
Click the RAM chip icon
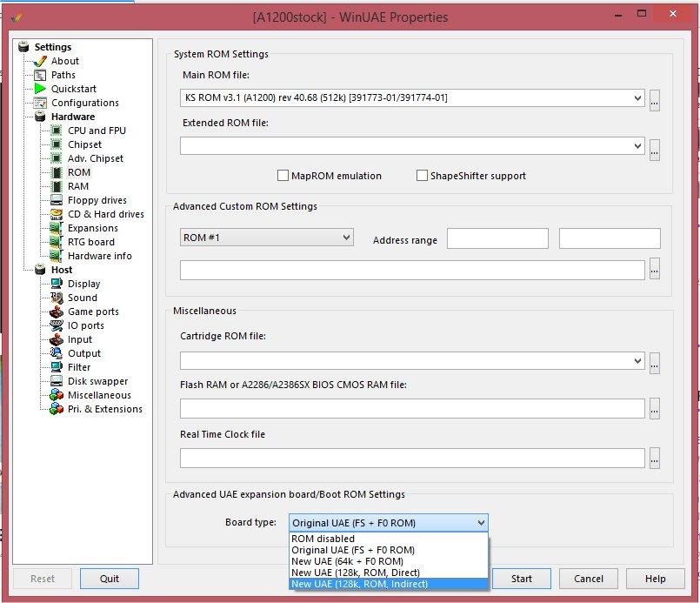click(57, 186)
